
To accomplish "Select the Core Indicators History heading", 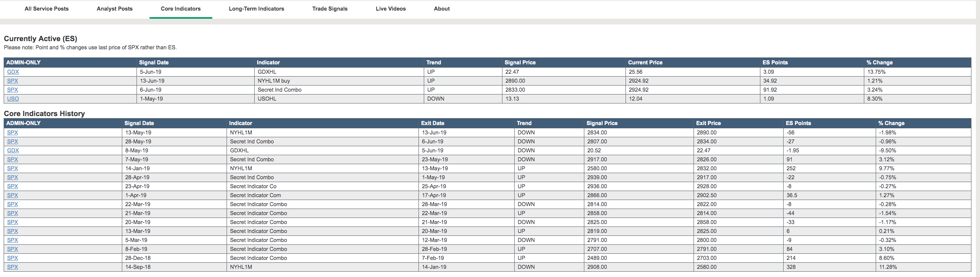I will pyautogui.click(x=44, y=114).
